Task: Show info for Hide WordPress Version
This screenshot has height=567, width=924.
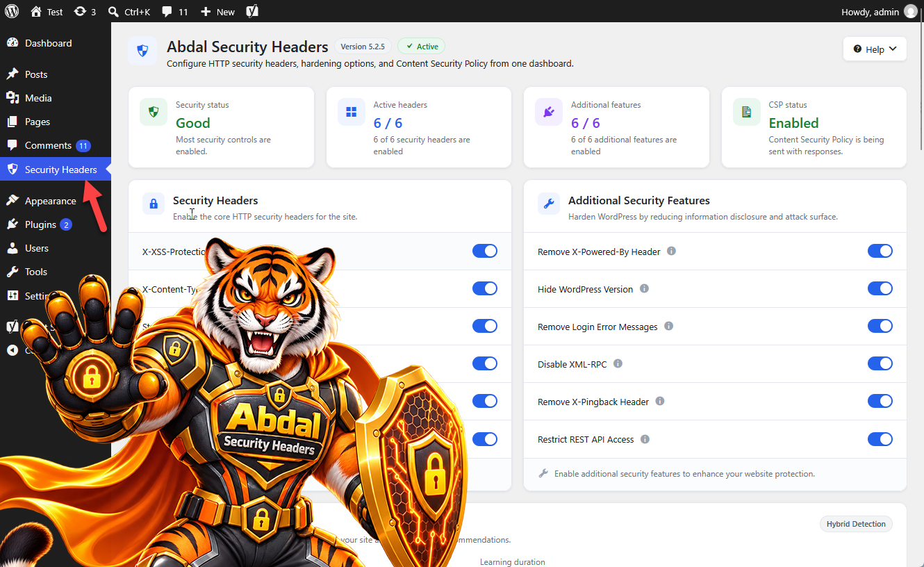Action: tap(644, 288)
